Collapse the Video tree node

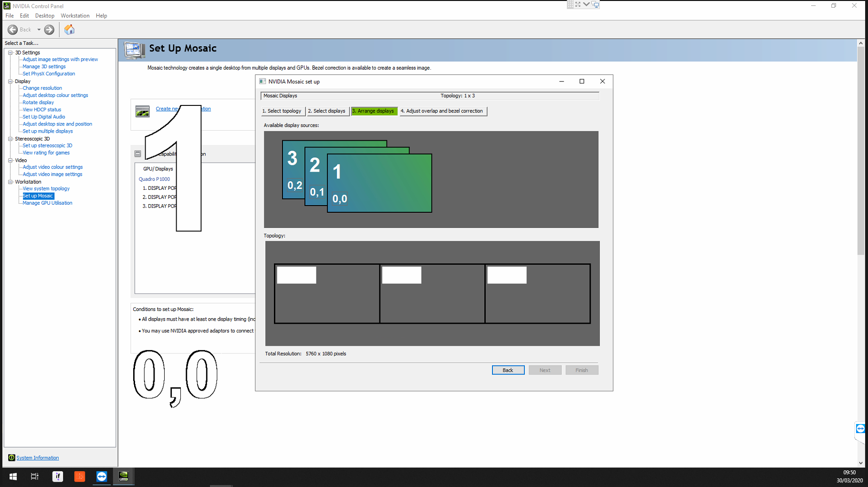(x=10, y=160)
